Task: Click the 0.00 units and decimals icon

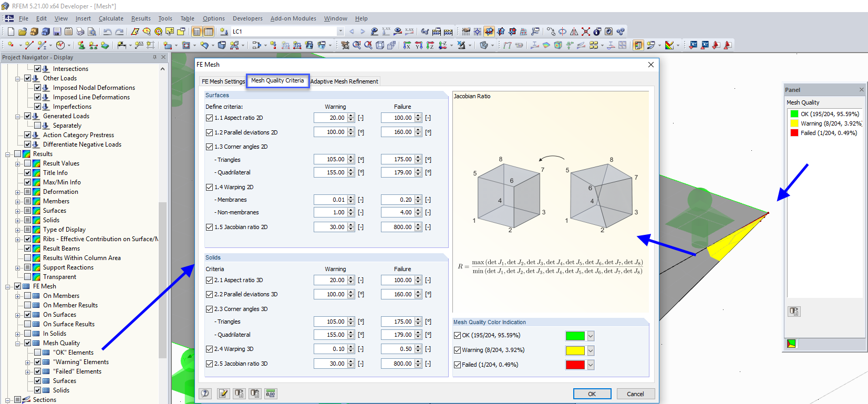Action: [x=271, y=393]
